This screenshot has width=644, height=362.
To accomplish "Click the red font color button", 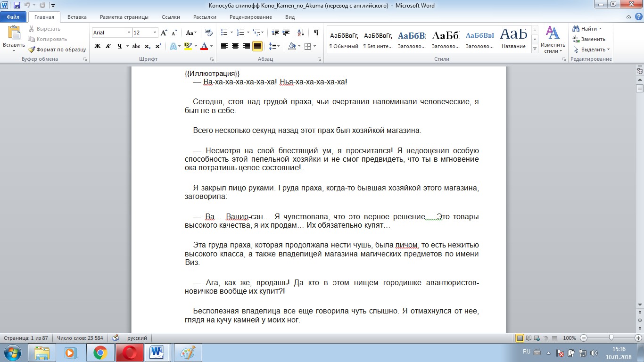I will coord(204,46).
